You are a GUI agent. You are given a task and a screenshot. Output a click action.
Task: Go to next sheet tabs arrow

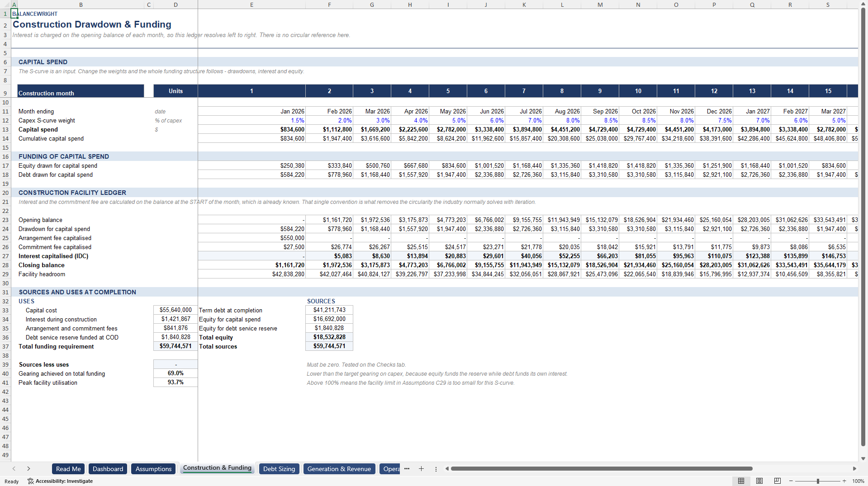click(28, 469)
